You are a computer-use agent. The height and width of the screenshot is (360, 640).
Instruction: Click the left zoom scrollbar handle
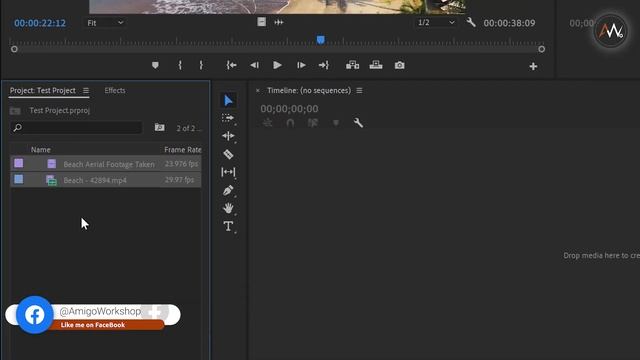[14, 49]
